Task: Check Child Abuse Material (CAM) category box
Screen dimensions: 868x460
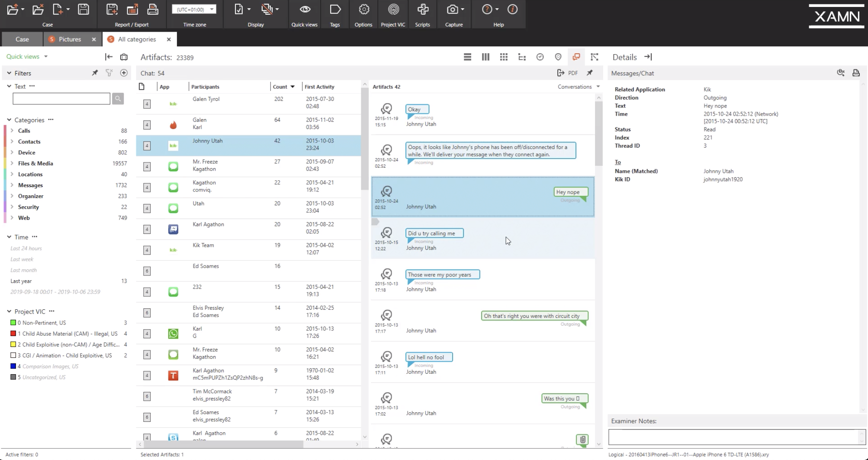Action: pos(13,334)
